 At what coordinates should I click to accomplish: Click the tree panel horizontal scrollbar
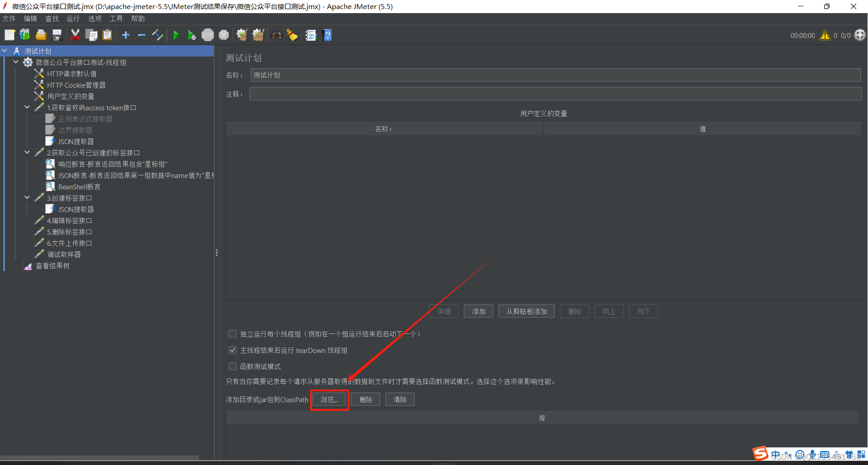(x=99, y=458)
